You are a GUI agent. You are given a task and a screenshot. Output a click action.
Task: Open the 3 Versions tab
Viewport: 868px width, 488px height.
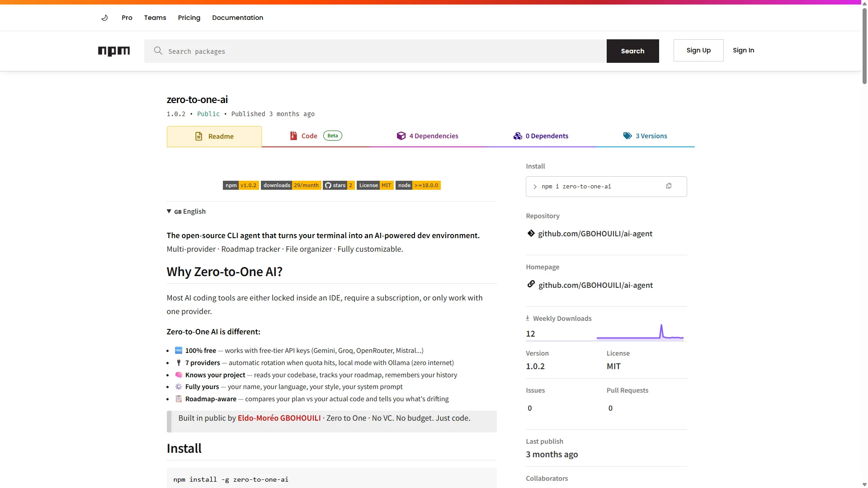point(645,136)
